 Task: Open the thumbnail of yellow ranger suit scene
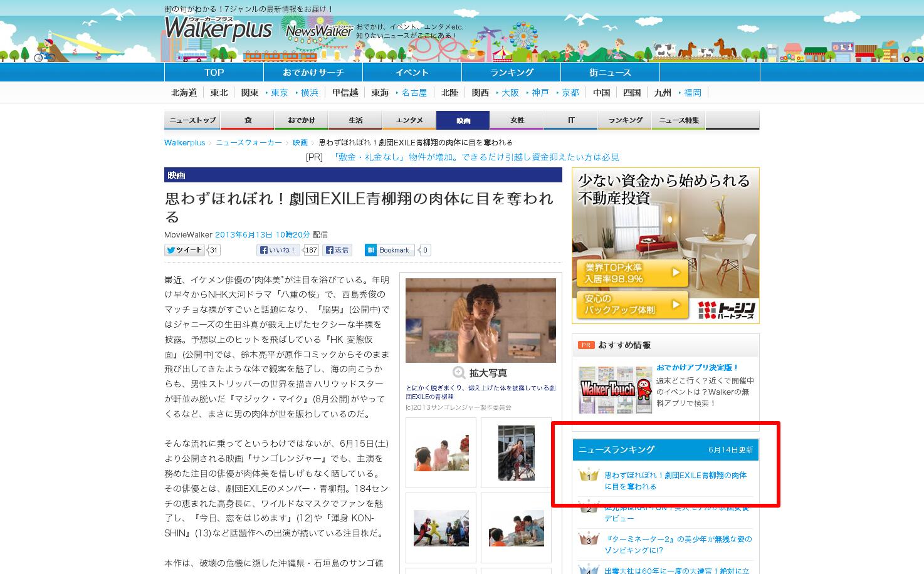point(441,528)
